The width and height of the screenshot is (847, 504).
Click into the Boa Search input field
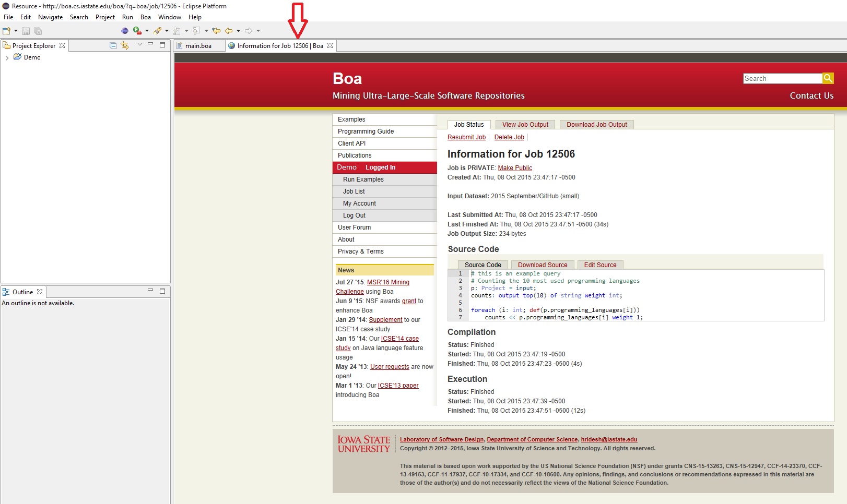(782, 78)
